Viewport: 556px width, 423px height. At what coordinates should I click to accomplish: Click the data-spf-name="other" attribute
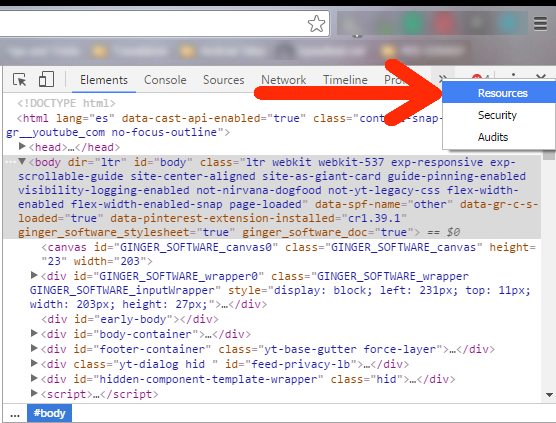tap(384, 204)
